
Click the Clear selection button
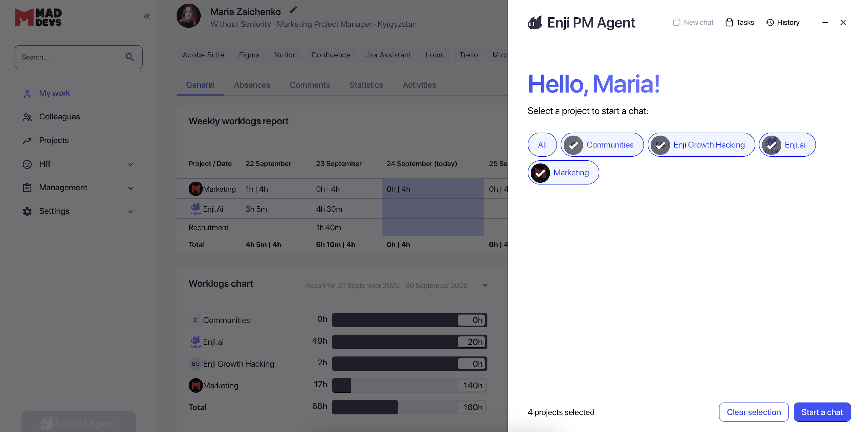[x=753, y=412]
